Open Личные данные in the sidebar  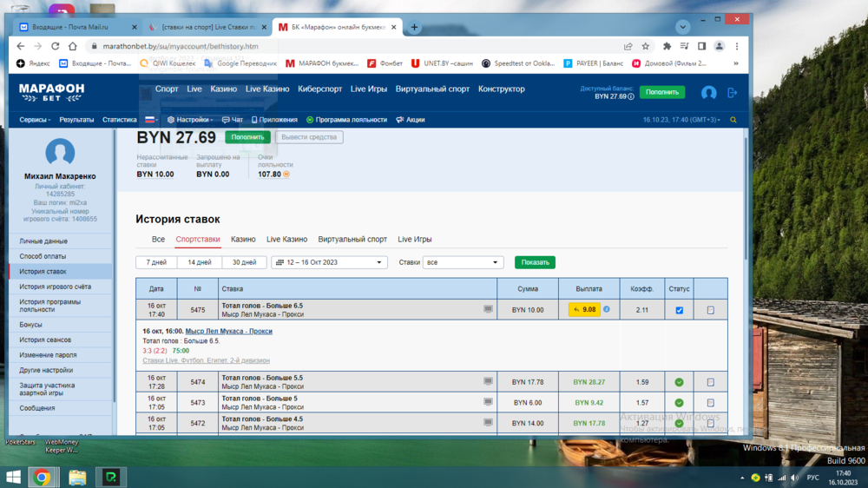(x=43, y=241)
